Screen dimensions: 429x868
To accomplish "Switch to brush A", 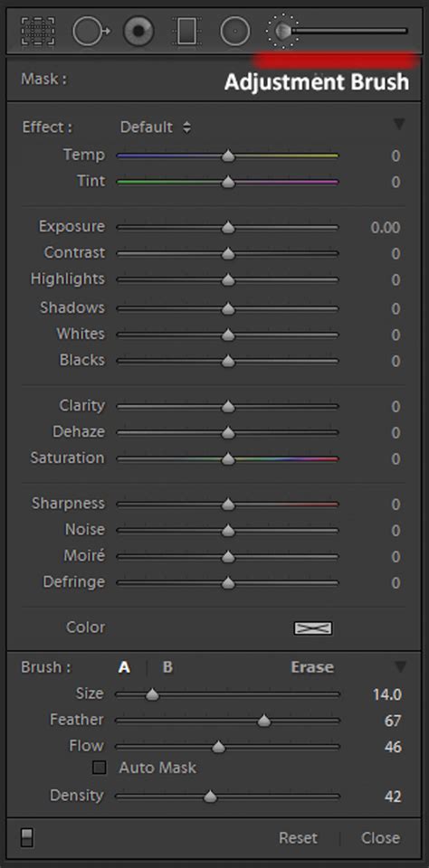I will click(x=124, y=667).
